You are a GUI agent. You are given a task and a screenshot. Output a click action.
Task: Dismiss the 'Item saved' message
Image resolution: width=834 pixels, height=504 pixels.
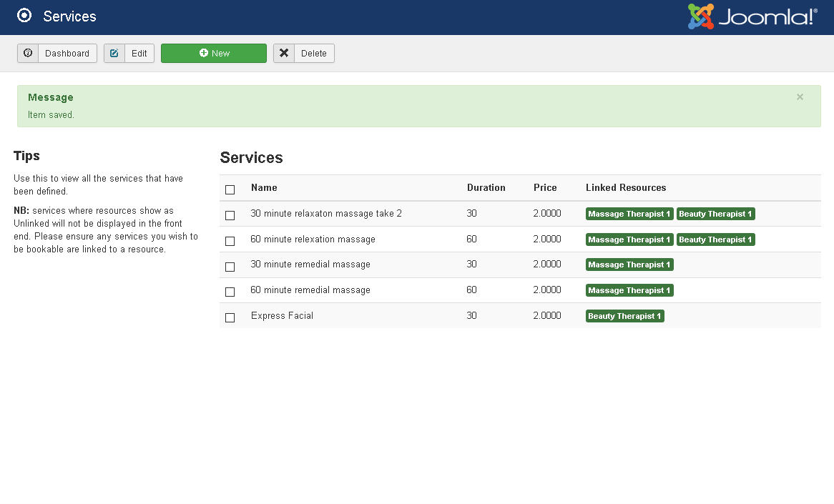800,97
